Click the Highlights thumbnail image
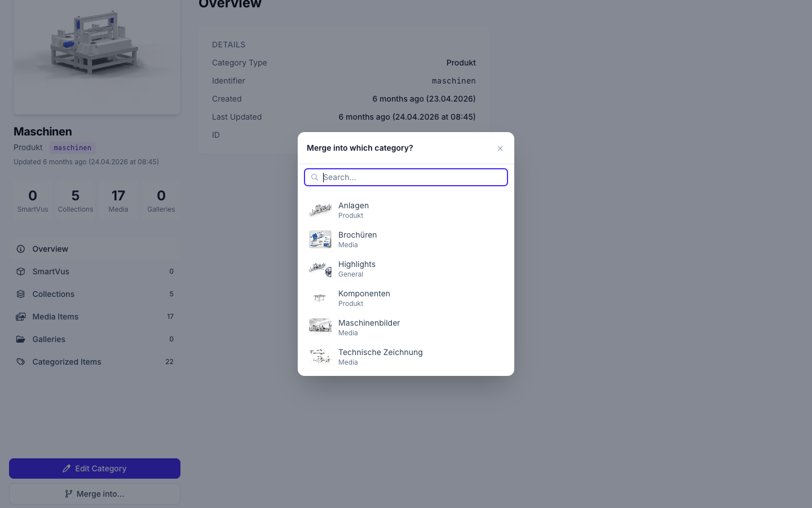Image resolution: width=812 pixels, height=508 pixels. tap(320, 269)
